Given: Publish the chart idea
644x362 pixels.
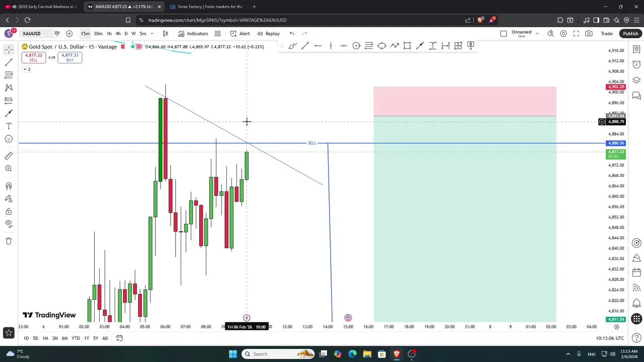Looking at the screenshot, I should point(630,34).
